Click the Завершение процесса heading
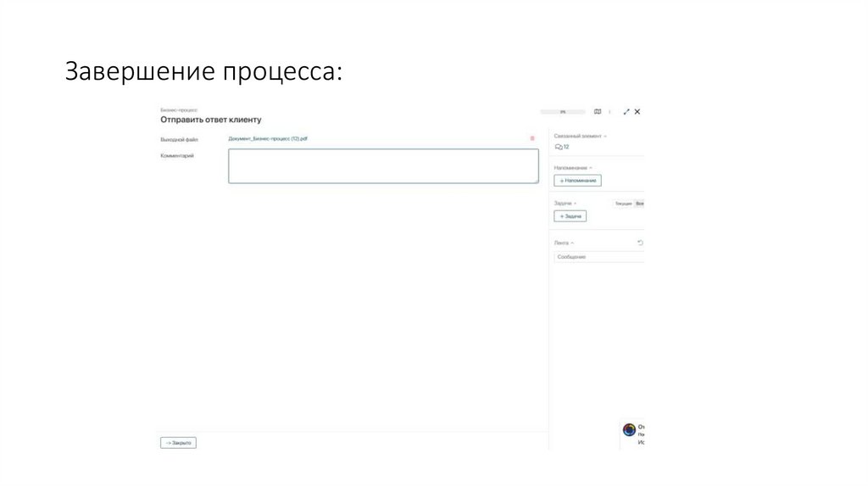 203,71
